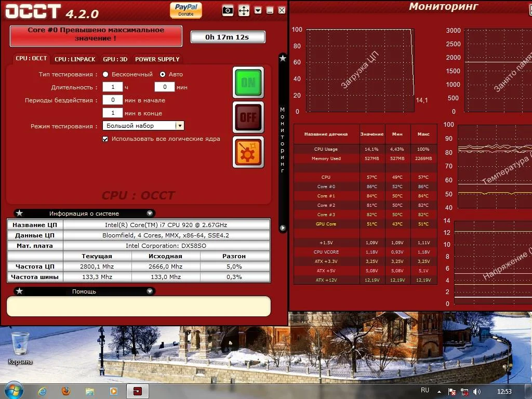Open the Режим тестирования dropdown
The image size is (532, 399).
pyautogui.click(x=143, y=126)
